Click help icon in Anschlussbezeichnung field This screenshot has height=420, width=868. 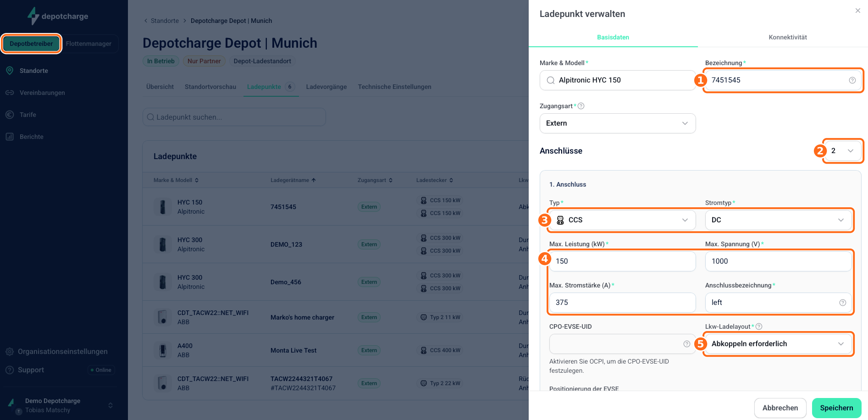point(843,303)
